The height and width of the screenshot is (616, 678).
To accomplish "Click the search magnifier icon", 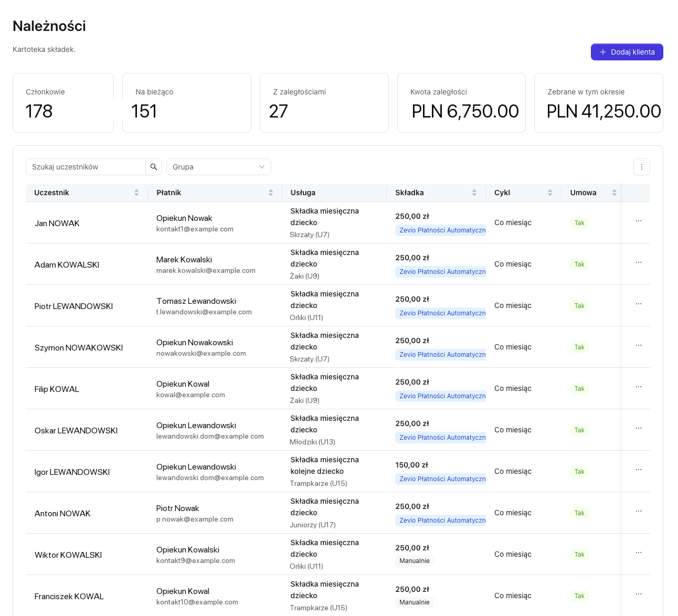I will tap(154, 167).
